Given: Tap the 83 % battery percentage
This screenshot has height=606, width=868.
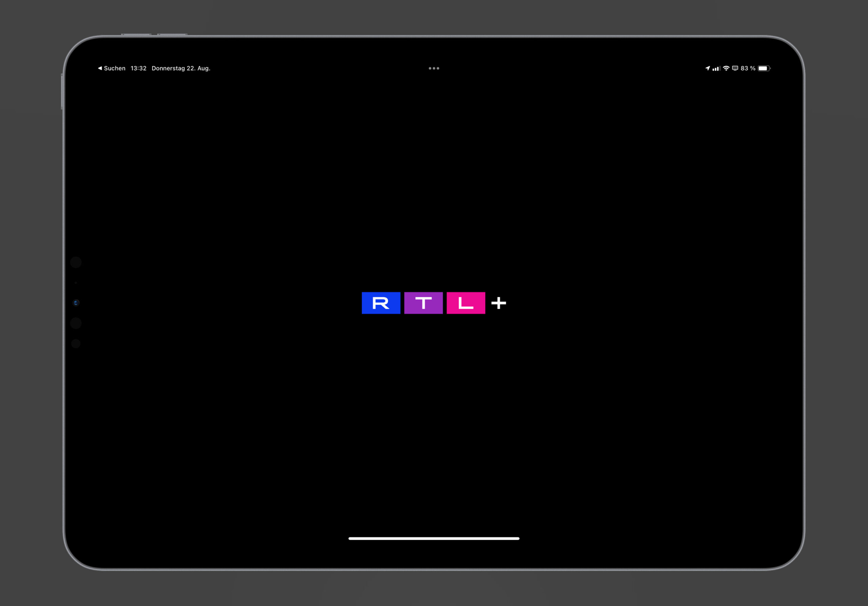Looking at the screenshot, I should pyautogui.click(x=748, y=69).
